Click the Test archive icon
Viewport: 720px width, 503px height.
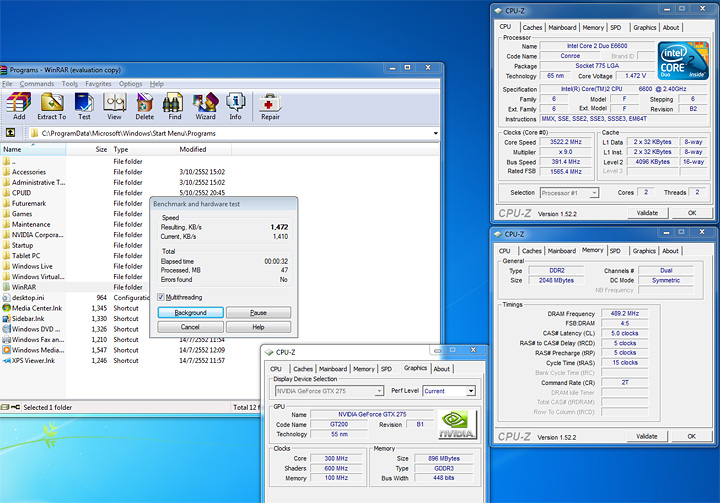[x=84, y=106]
